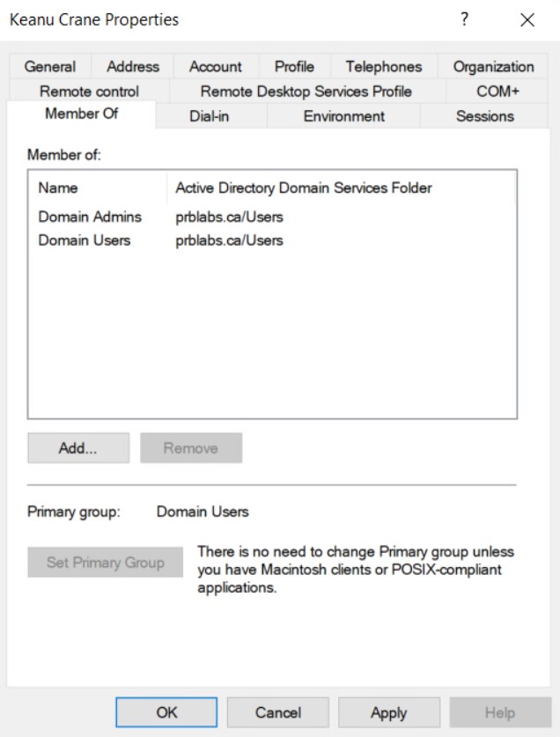Click the Add... button
This screenshot has width=560, height=737.
tap(78, 448)
